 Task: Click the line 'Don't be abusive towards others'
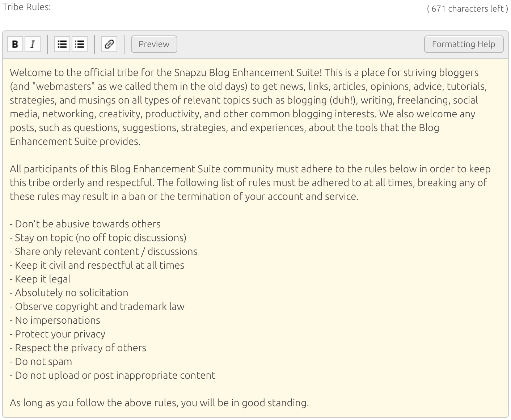85,224
